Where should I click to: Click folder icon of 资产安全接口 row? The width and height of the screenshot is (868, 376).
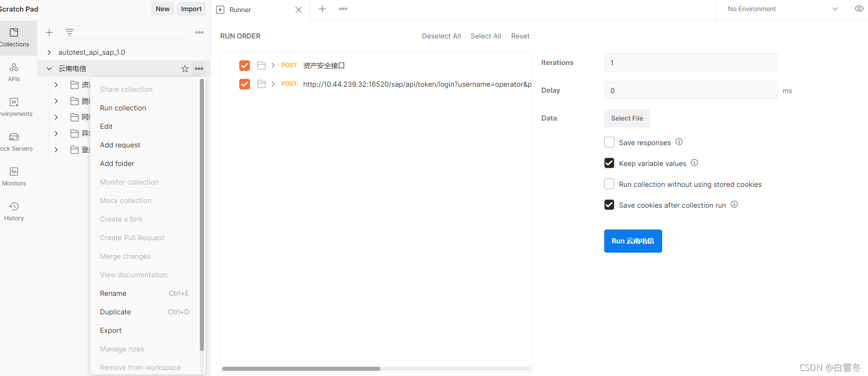(262, 65)
